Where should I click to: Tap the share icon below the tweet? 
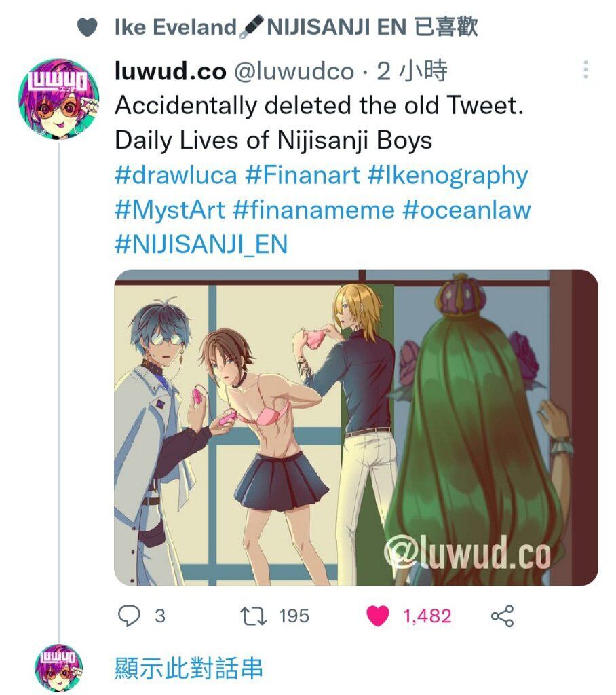pyautogui.click(x=502, y=616)
